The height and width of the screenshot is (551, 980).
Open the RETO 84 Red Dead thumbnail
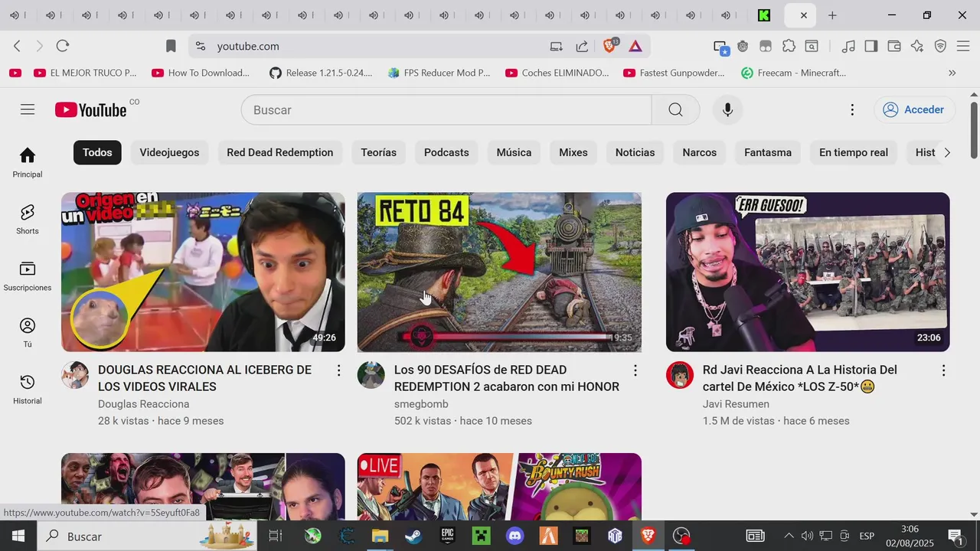tap(499, 272)
